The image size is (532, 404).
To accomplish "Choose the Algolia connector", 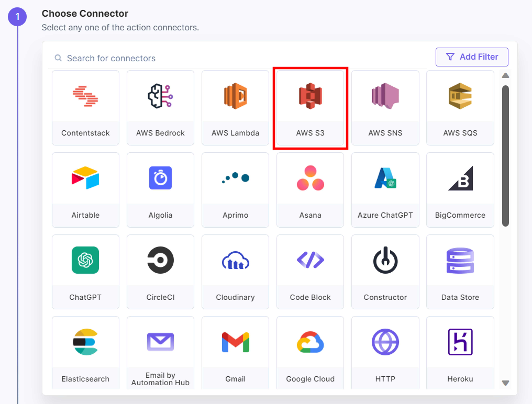I will tap(160, 190).
